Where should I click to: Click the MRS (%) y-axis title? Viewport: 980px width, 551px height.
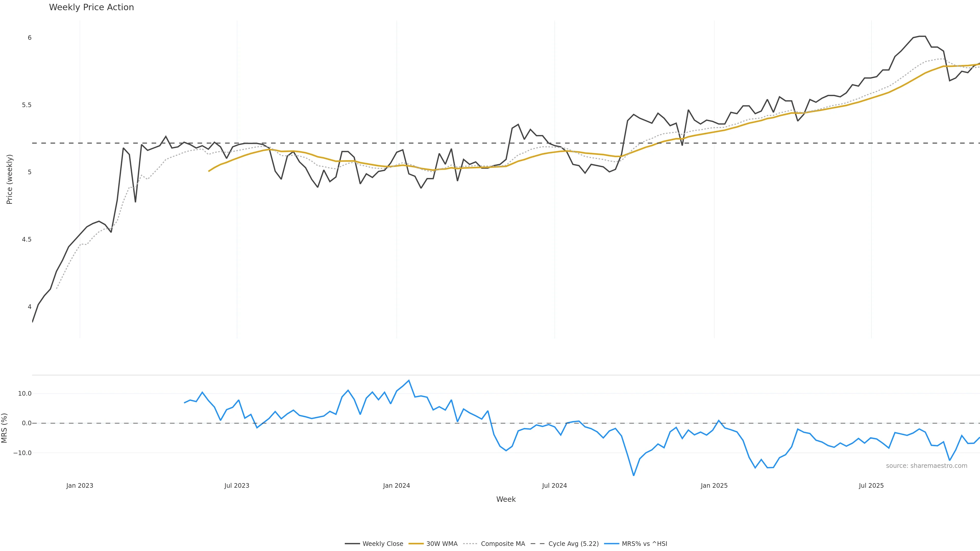click(4, 428)
